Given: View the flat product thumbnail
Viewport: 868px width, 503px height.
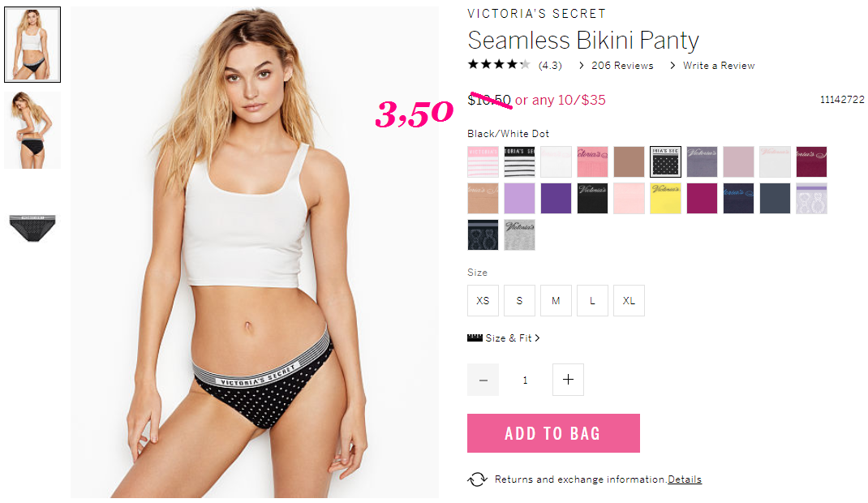Looking at the screenshot, I should (32, 227).
